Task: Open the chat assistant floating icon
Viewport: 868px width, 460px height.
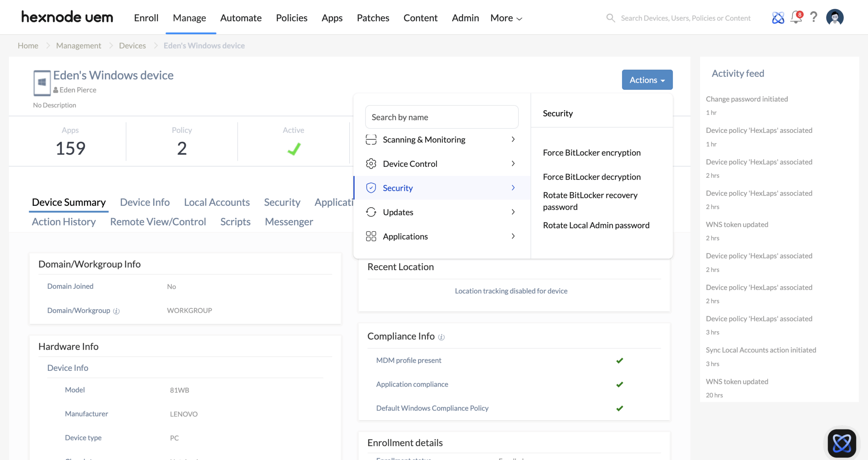Action: click(x=842, y=443)
